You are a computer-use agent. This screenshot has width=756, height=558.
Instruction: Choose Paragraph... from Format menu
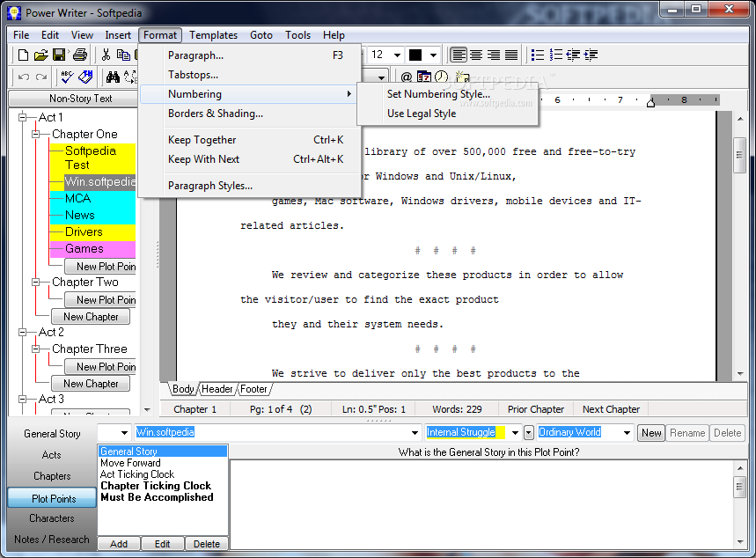250,55
